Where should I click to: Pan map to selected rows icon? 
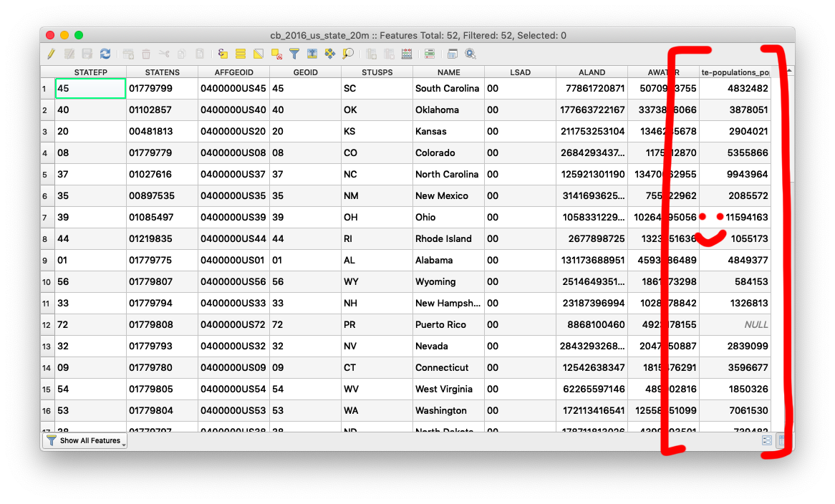(x=330, y=54)
